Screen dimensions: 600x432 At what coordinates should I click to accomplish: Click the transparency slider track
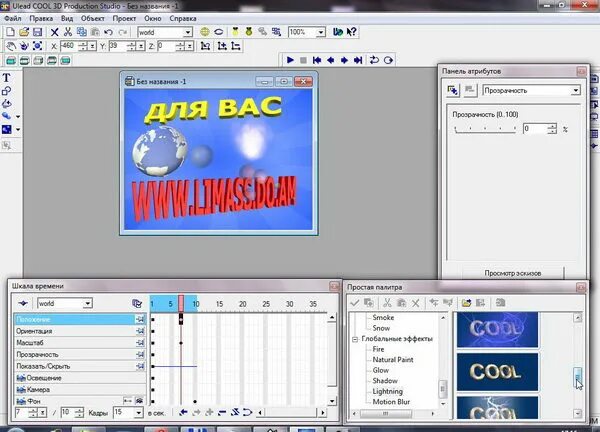pyautogui.click(x=485, y=129)
